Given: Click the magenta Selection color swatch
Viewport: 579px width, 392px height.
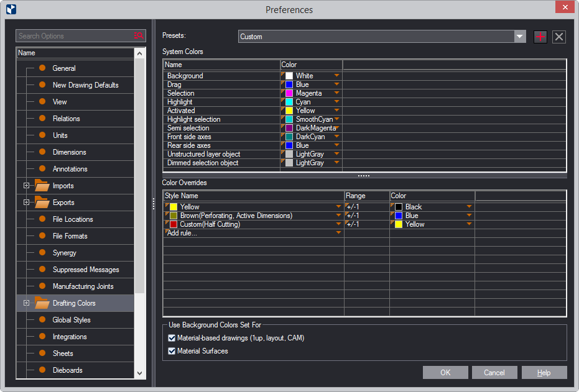Looking at the screenshot, I should point(289,93).
